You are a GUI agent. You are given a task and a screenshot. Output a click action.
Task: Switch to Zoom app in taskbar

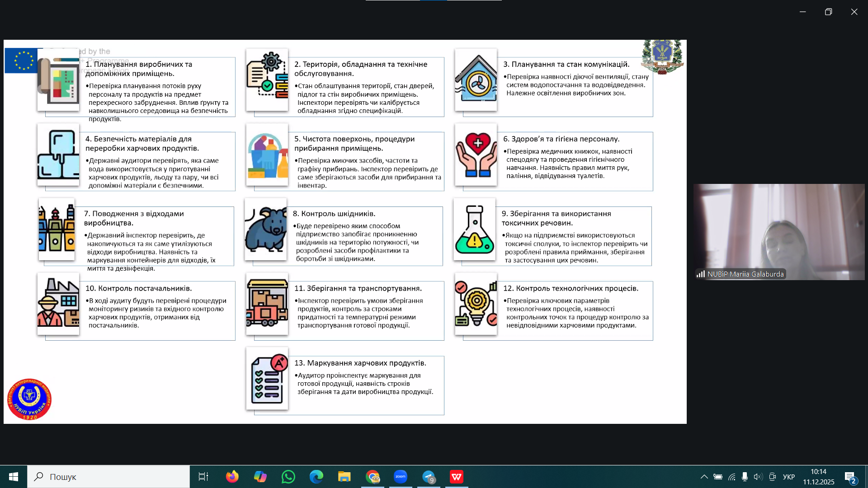click(401, 477)
